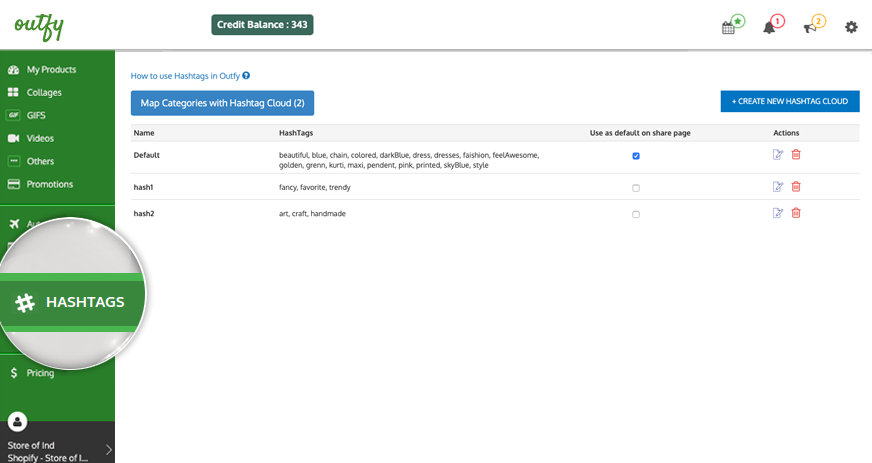Viewport: 872px width, 463px height.
Task: Click the Default row hashtags list
Action: tap(409, 160)
